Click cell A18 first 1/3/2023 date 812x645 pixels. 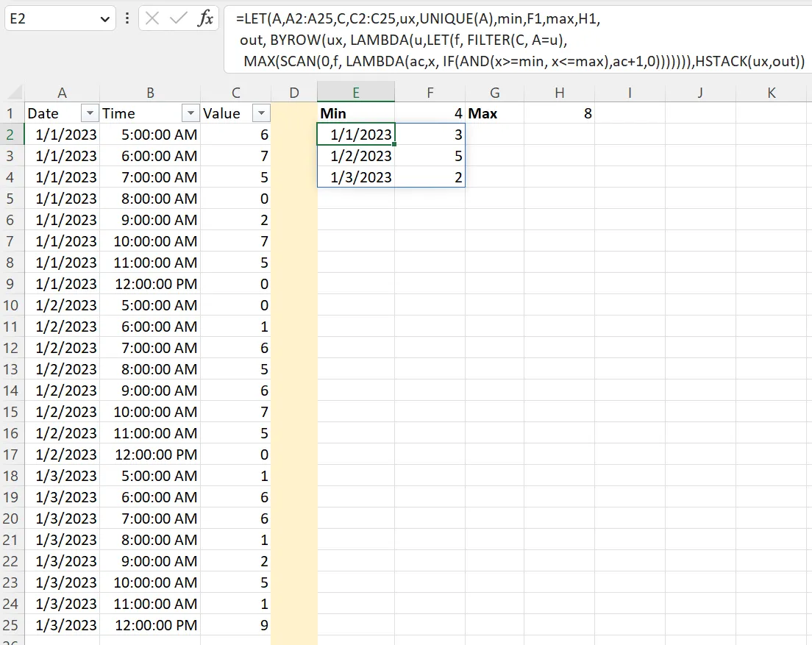click(x=62, y=476)
